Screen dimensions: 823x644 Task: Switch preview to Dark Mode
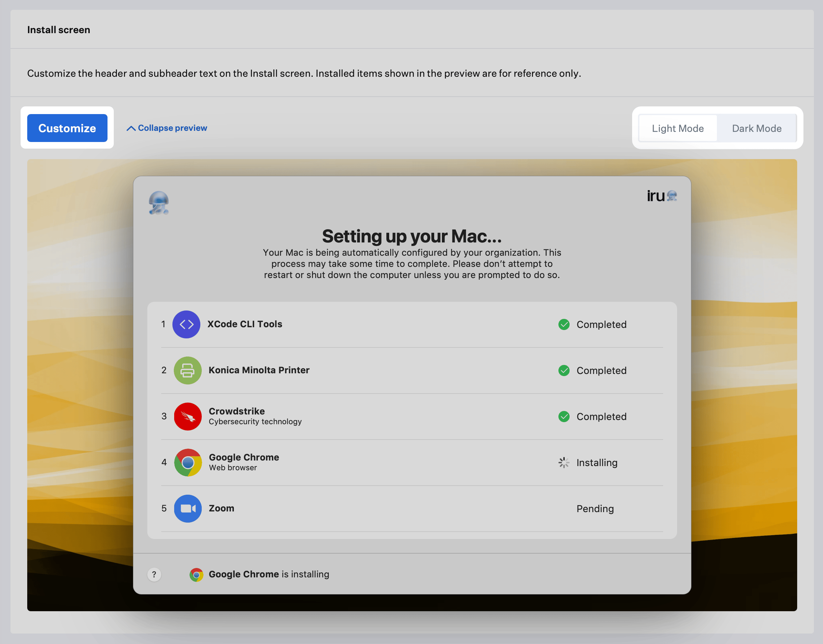pos(757,129)
